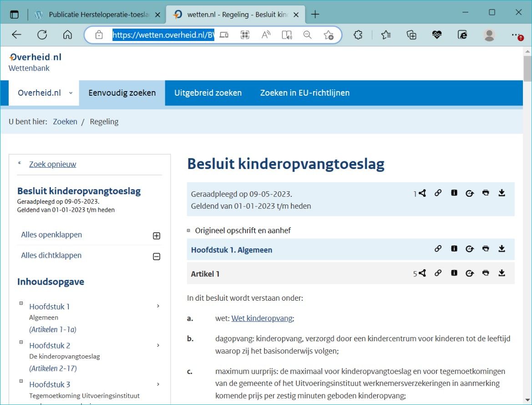Click the Overheid.nl Wettenbank logo

coord(35,62)
